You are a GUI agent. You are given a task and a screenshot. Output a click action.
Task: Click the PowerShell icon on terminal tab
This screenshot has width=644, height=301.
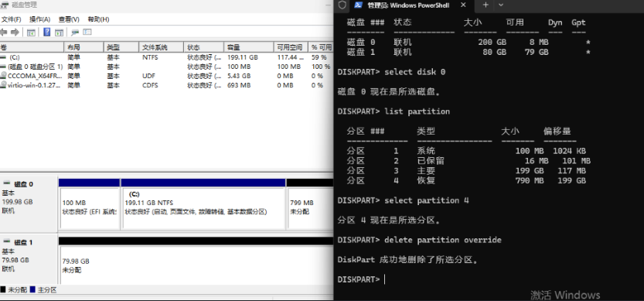click(358, 5)
